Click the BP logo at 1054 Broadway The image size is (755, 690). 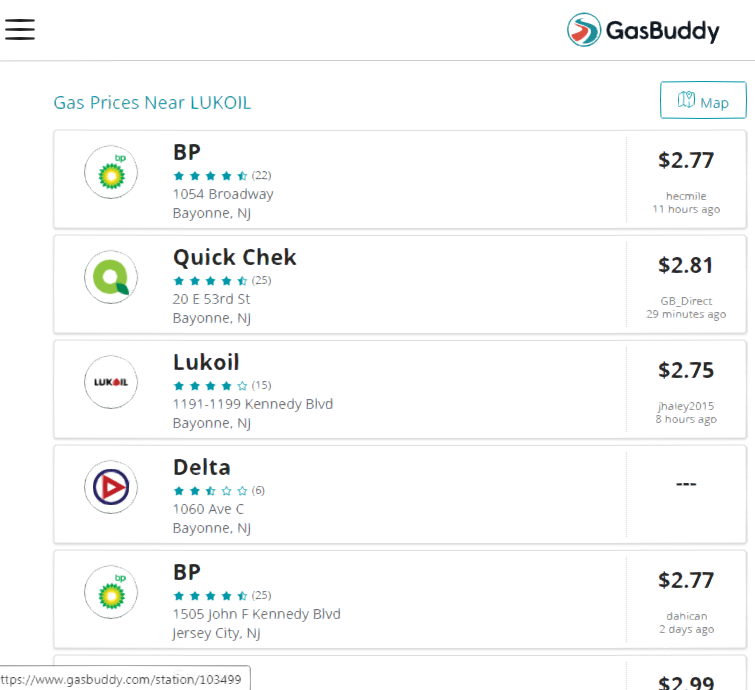[111, 172]
